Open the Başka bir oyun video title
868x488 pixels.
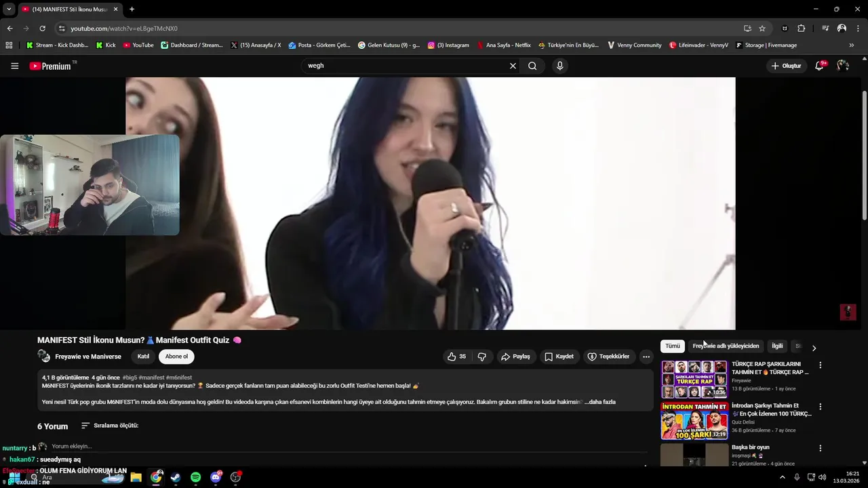(x=750, y=447)
